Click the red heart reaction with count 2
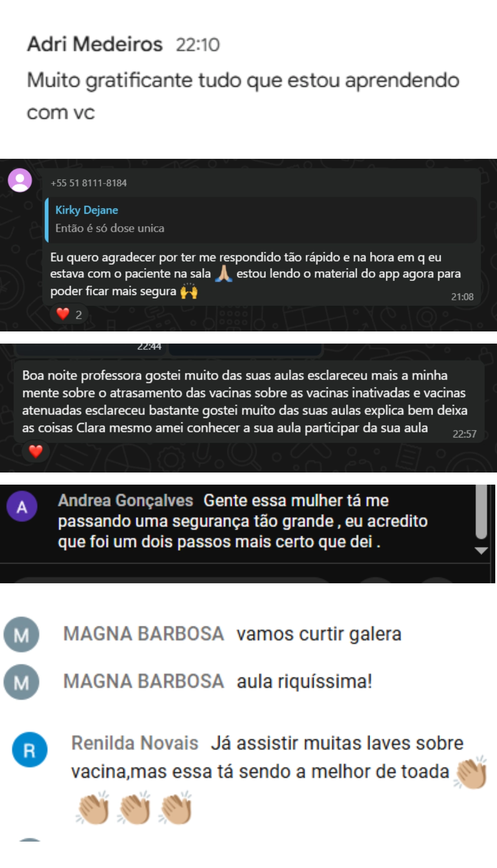 point(69,314)
